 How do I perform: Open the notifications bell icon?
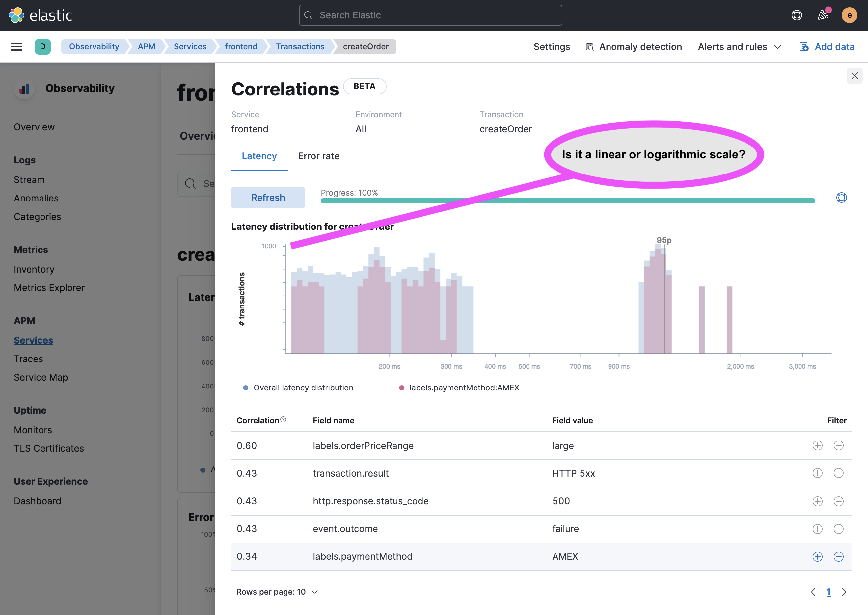coord(823,15)
